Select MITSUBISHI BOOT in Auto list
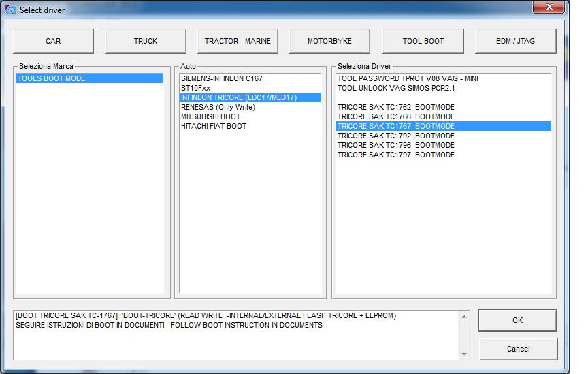The image size is (588, 374). point(250,116)
